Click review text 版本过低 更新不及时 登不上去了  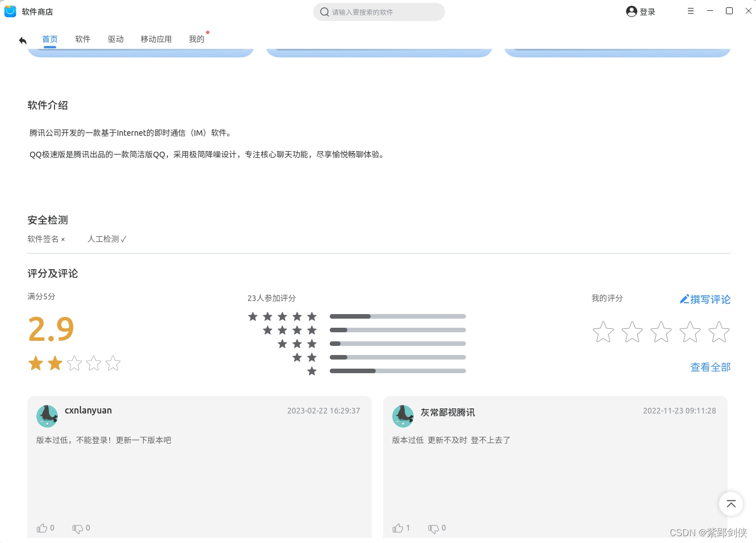pyautogui.click(x=451, y=440)
